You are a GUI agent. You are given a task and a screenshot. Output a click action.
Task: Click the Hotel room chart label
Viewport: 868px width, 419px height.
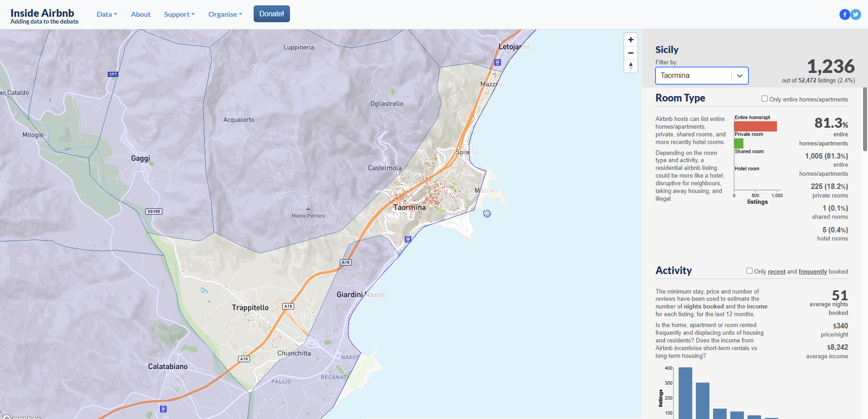pos(747,169)
